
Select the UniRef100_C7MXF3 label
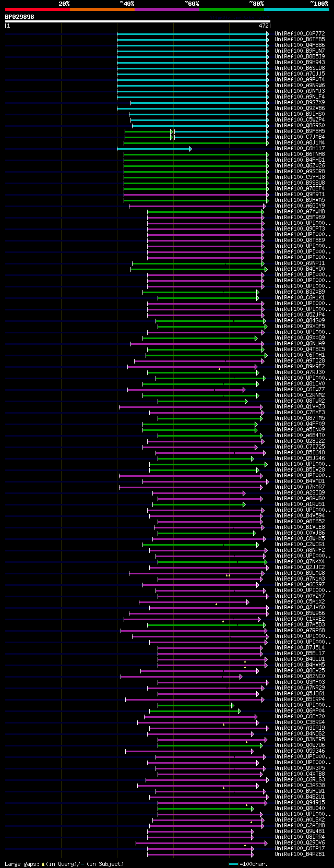point(300,412)
